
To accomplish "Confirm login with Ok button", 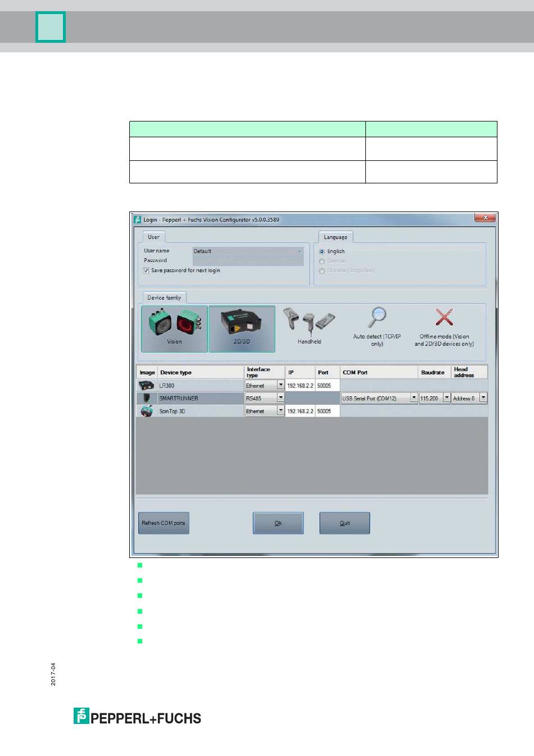I will (278, 523).
